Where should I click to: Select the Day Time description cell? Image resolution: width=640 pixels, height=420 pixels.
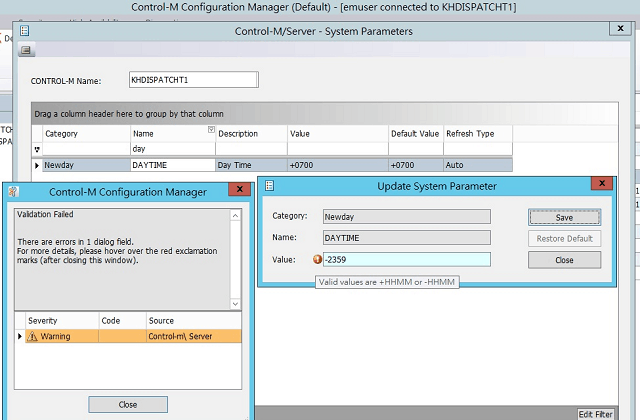pos(251,165)
